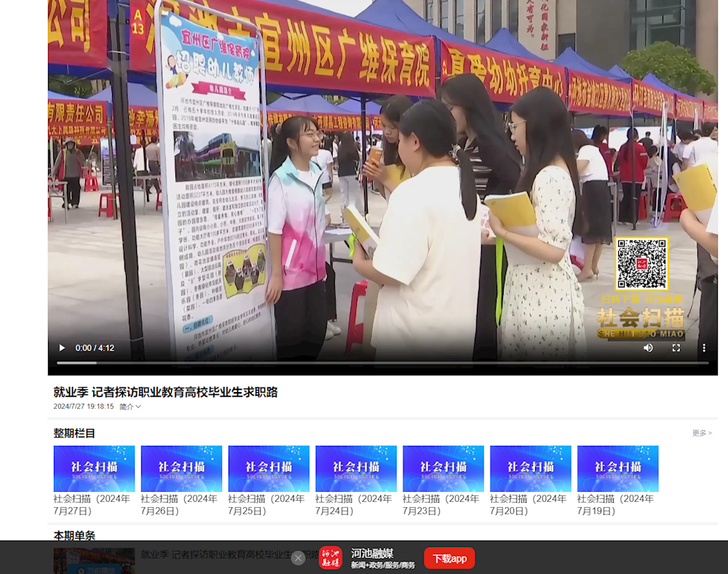Dismiss the app download banner
The height and width of the screenshot is (574, 728).
298,557
